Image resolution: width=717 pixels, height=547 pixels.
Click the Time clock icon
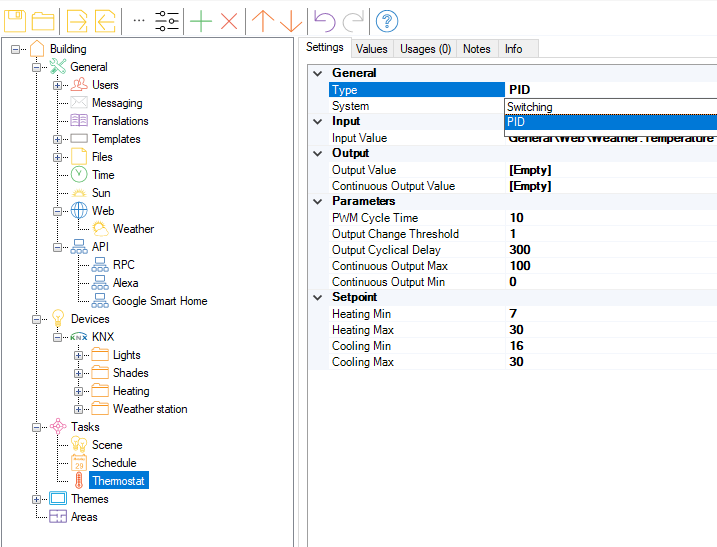pyautogui.click(x=79, y=174)
